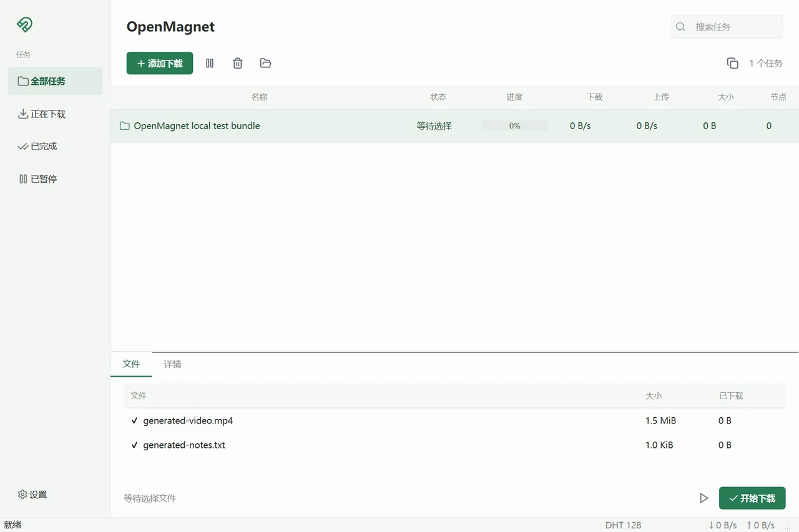
Task: Click the DHT 128 status bar entry
Action: (x=623, y=525)
